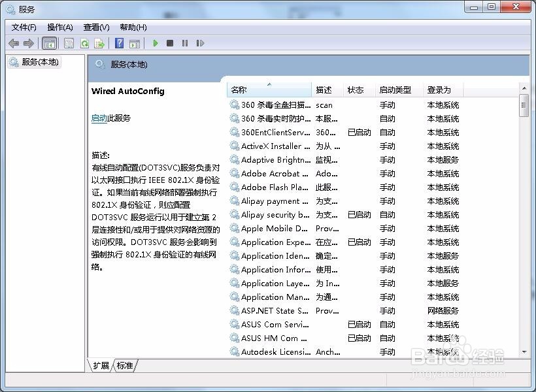
Task: Stop the service with square icon
Action: (170, 43)
